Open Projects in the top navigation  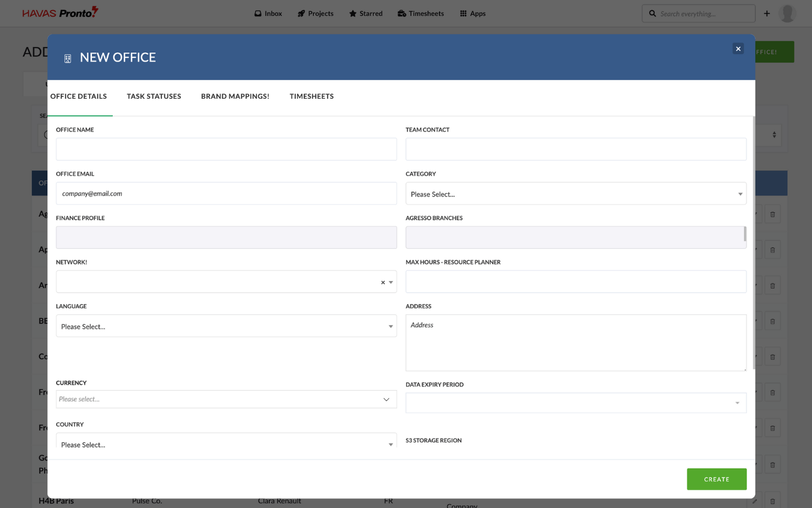coord(315,14)
